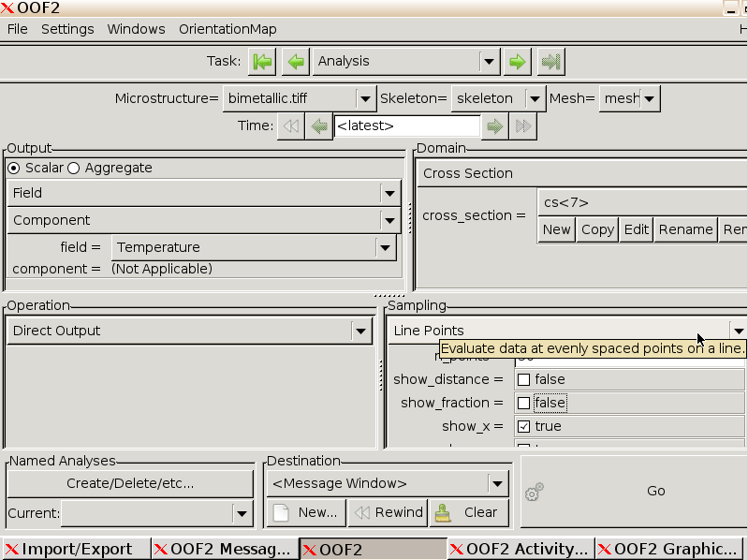The height and width of the screenshot is (560, 748).
Task: Jump to the last task page
Action: pyautogui.click(x=551, y=62)
